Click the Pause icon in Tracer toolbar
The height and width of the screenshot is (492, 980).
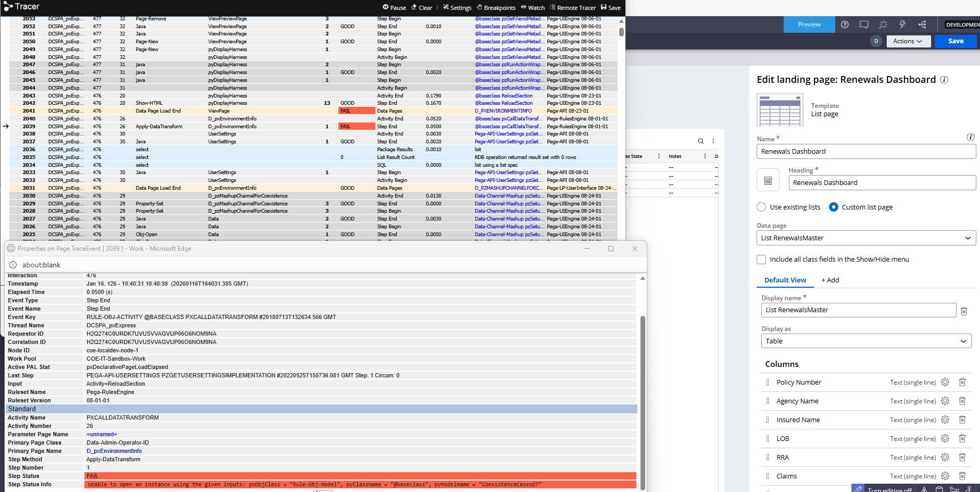click(386, 7)
